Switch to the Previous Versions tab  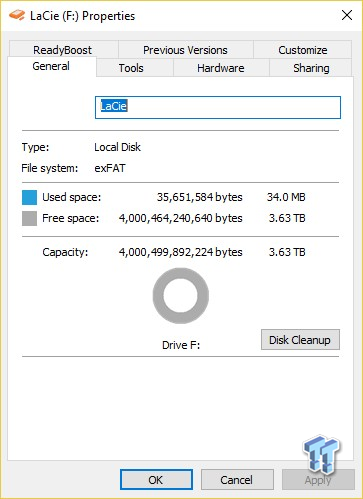click(185, 50)
